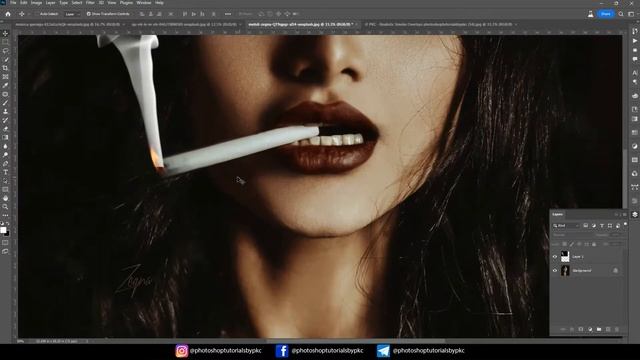Delete layer trash icon

coord(617,329)
